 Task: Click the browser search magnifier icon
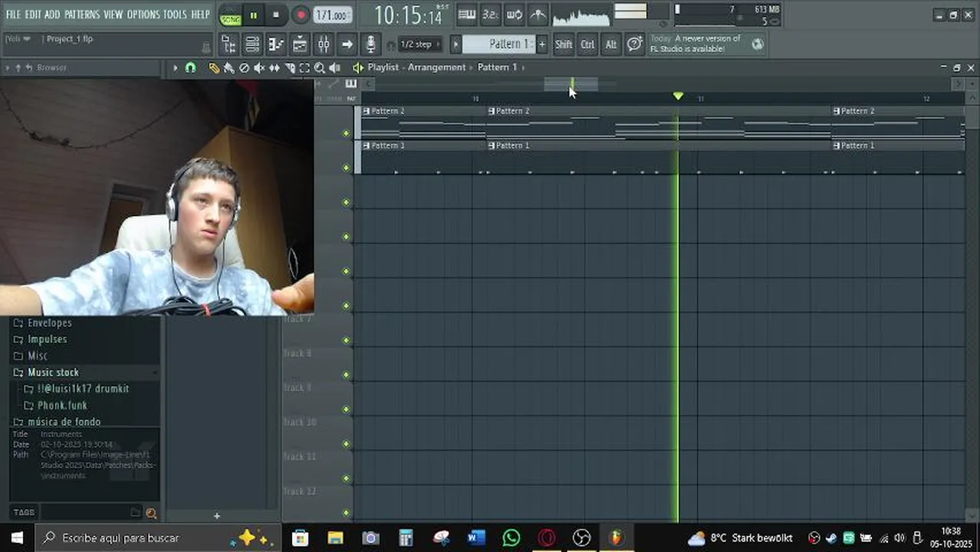click(x=151, y=513)
